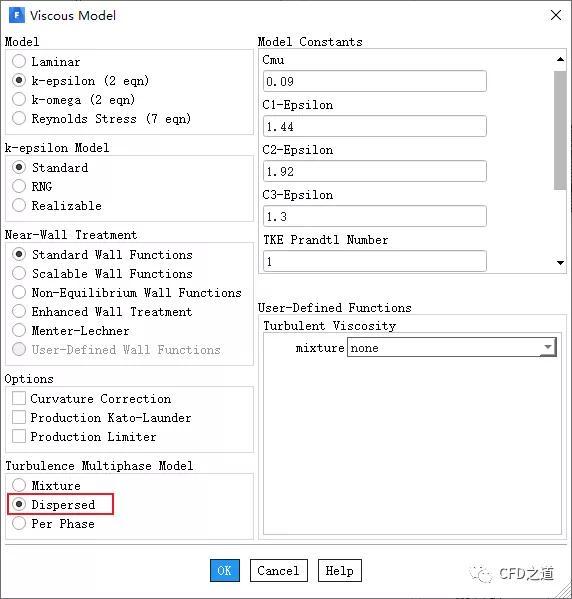Click the OK button
Screen dimensions: 572x599
coord(225,570)
